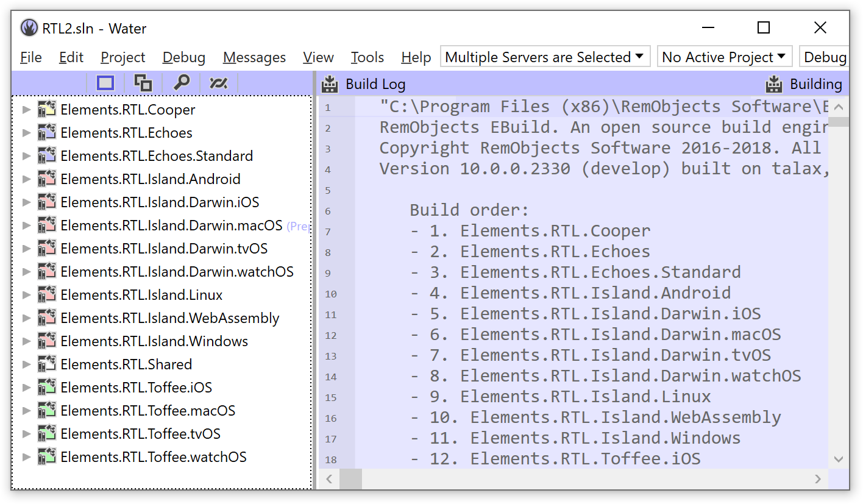Click the Elements.RTL.Island.Linux project icon
Image resolution: width=863 pixels, height=504 pixels.
[x=47, y=295]
